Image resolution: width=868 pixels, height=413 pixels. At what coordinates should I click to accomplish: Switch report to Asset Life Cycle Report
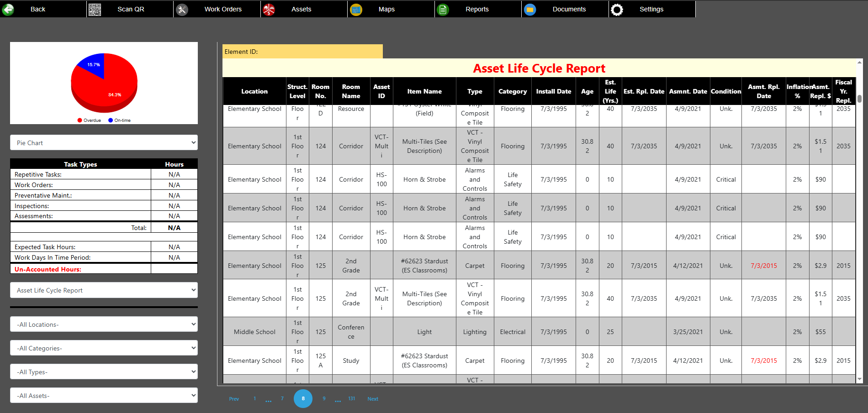click(x=104, y=290)
